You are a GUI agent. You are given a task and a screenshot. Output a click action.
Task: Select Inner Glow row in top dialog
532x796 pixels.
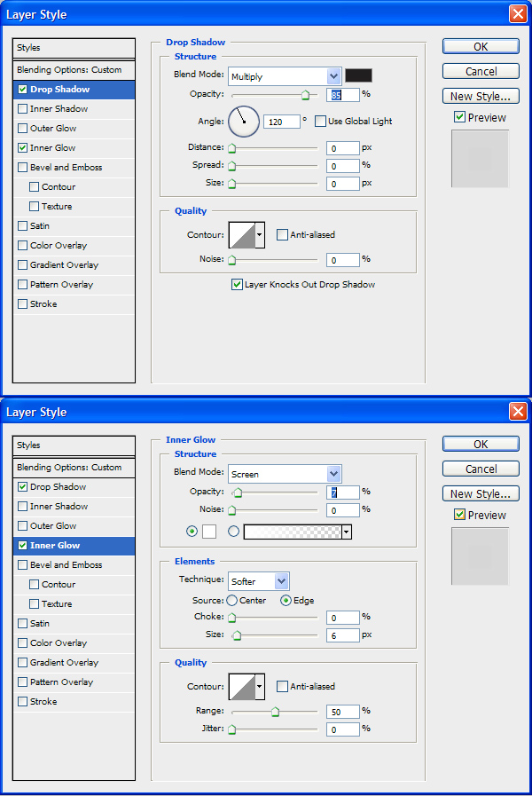click(74, 147)
